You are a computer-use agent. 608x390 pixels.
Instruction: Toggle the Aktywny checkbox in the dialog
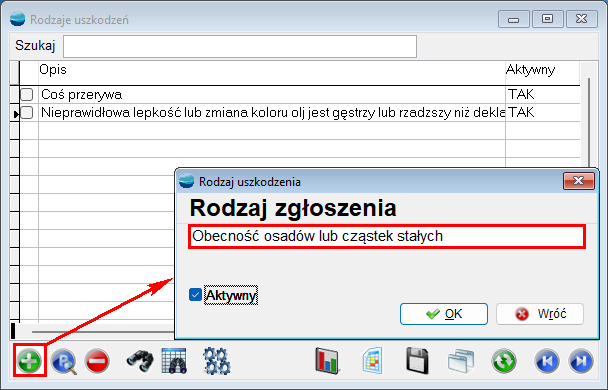(195, 295)
